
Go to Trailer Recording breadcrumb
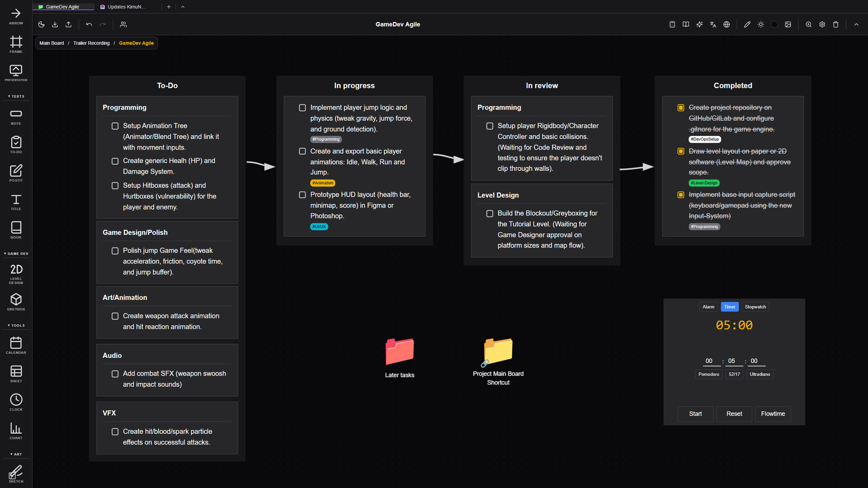pyautogui.click(x=91, y=43)
